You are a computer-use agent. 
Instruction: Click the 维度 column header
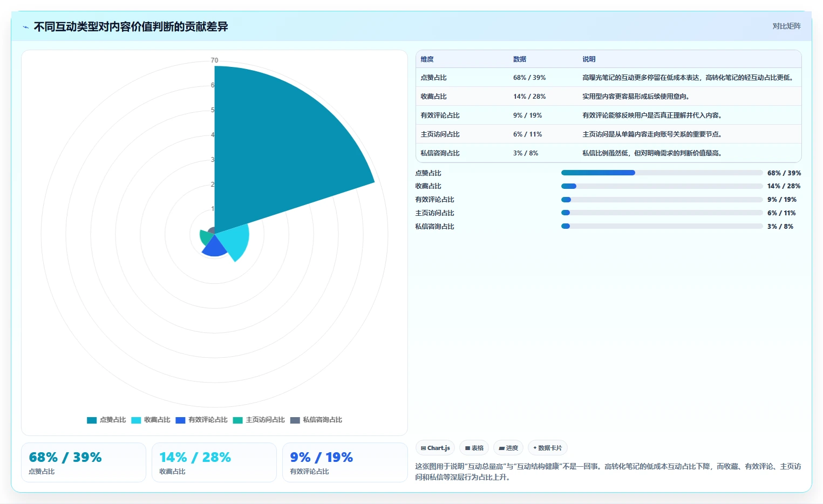(427, 59)
